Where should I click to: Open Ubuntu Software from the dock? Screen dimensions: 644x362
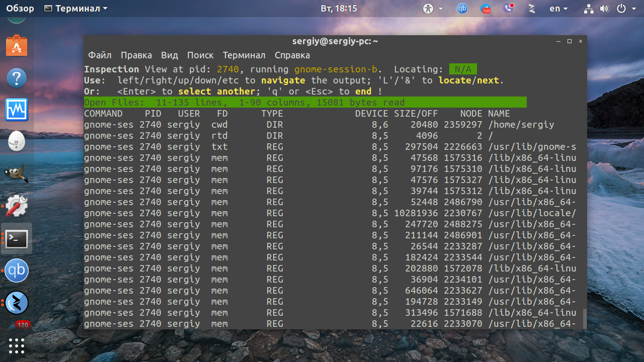pos(17,46)
